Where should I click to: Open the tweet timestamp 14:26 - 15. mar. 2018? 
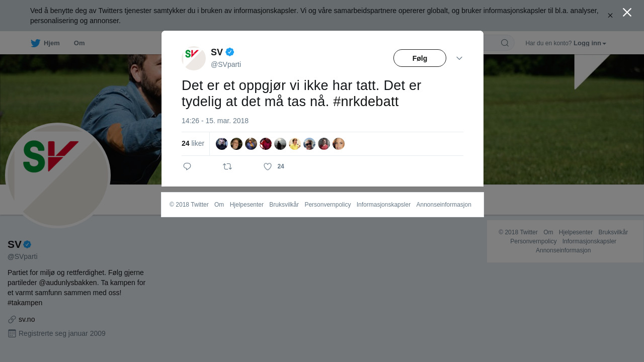point(215,121)
